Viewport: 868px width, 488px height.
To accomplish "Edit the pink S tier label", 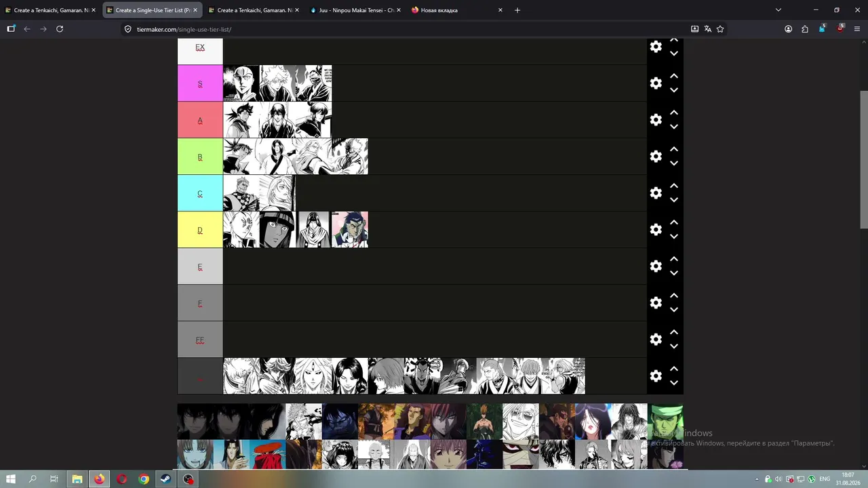I will click(x=200, y=83).
